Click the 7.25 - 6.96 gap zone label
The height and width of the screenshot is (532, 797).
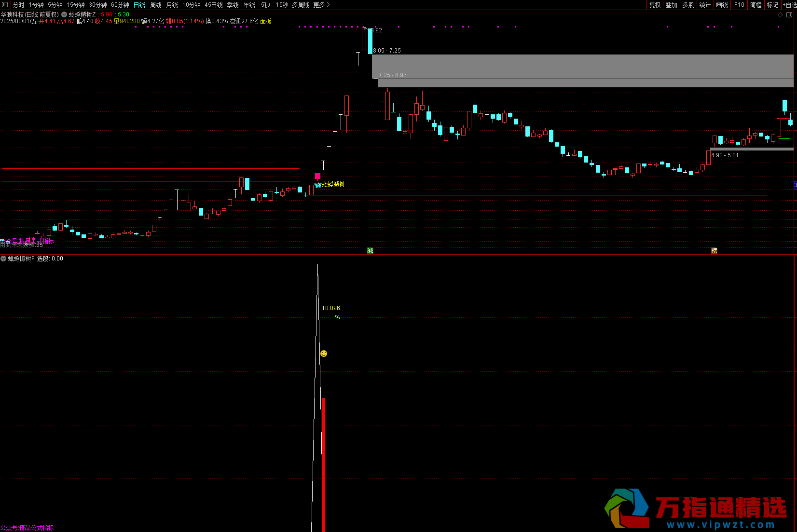coord(392,75)
